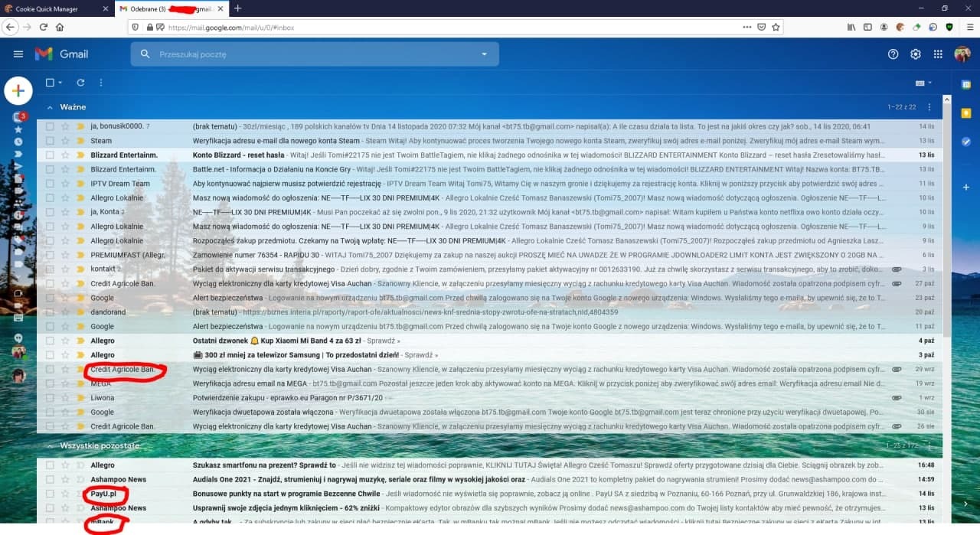Collapse the Ważne section
980x535 pixels.
click(x=51, y=107)
